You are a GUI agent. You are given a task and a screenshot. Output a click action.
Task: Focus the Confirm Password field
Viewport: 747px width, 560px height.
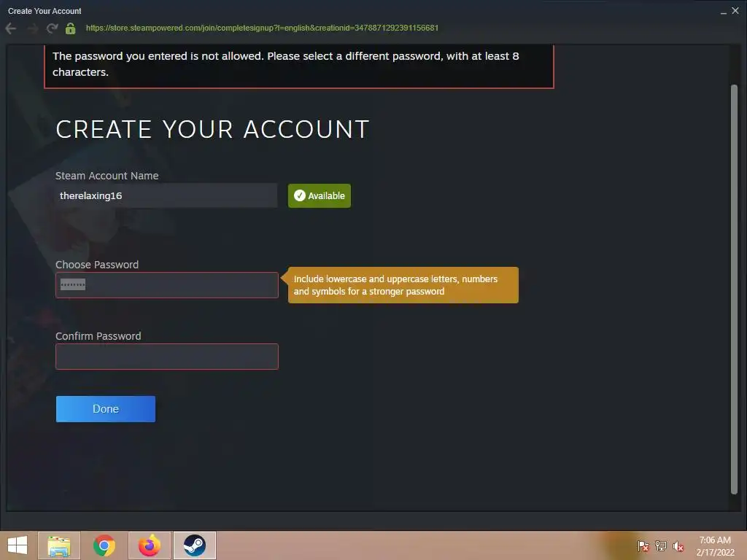(167, 356)
